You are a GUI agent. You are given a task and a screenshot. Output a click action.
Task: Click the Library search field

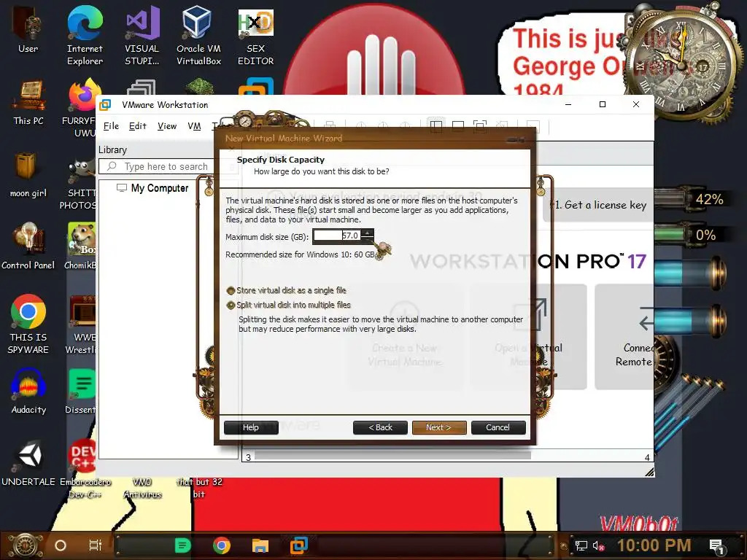point(167,167)
